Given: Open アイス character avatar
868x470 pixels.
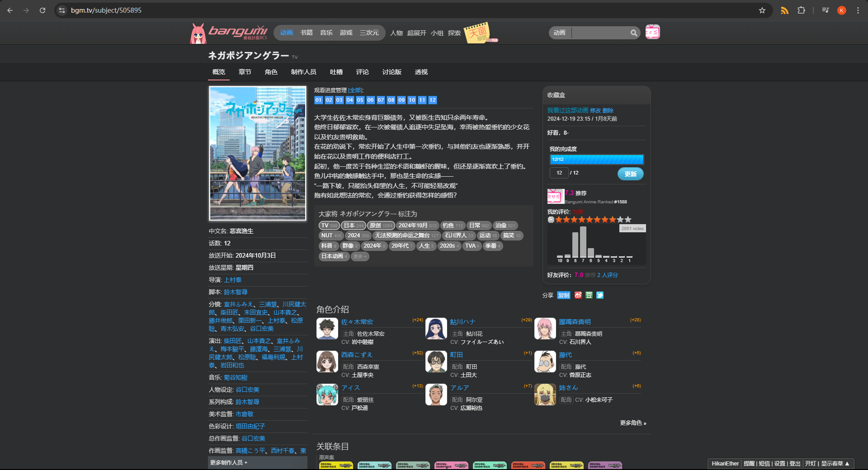Looking at the screenshot, I should pyautogui.click(x=327, y=395).
